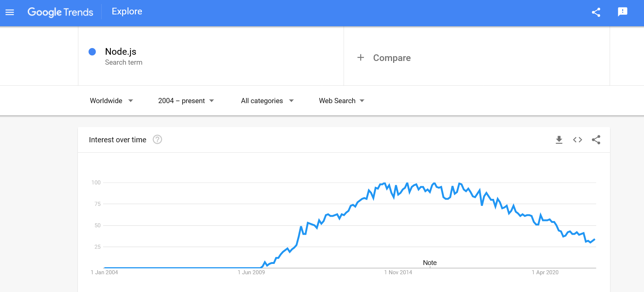
Task: Select the Node.js search term chip
Action: 120,51
